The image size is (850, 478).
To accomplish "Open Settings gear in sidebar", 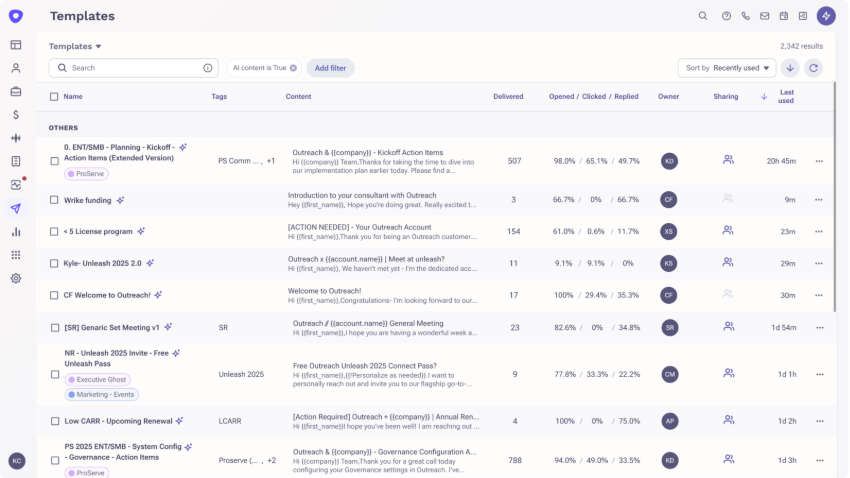I will pyautogui.click(x=16, y=279).
